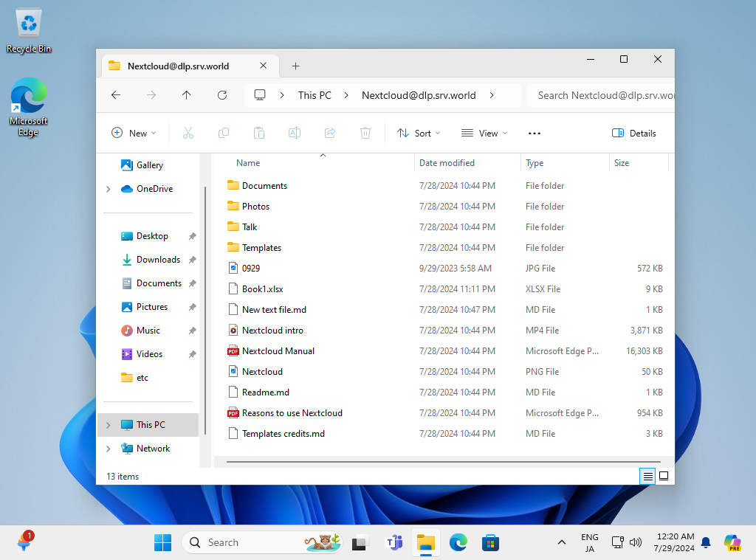The image size is (756, 560).
Task: Open Microsoft Store from the taskbar
Action: [x=490, y=542]
